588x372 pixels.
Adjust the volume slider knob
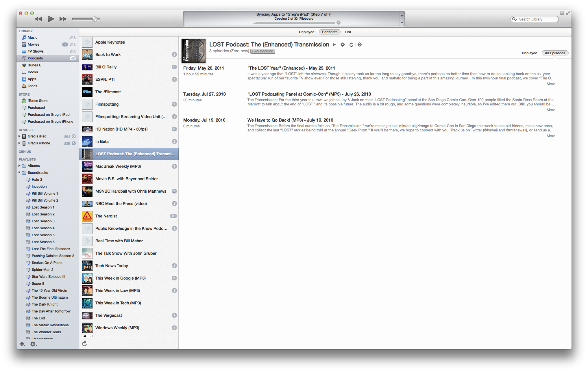[95, 19]
